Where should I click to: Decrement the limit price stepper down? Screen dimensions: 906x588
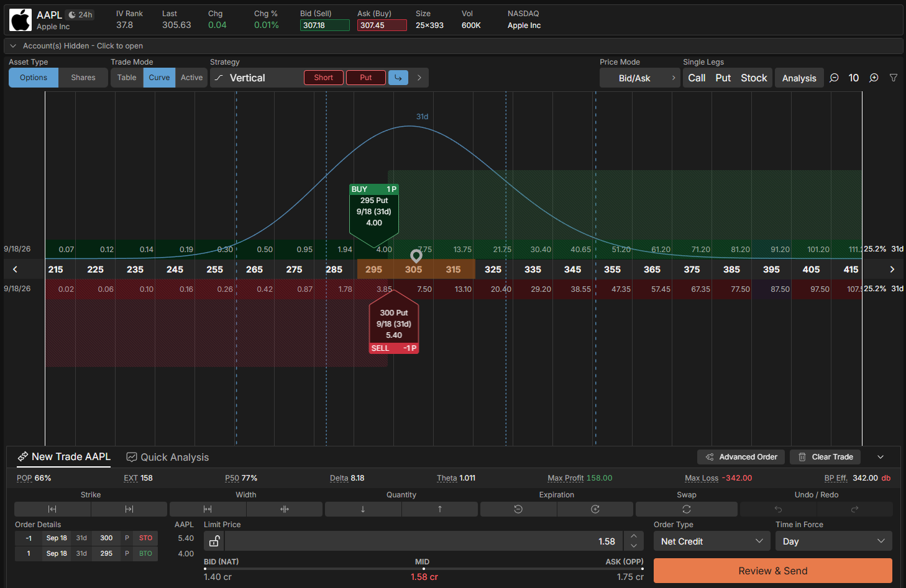634,546
